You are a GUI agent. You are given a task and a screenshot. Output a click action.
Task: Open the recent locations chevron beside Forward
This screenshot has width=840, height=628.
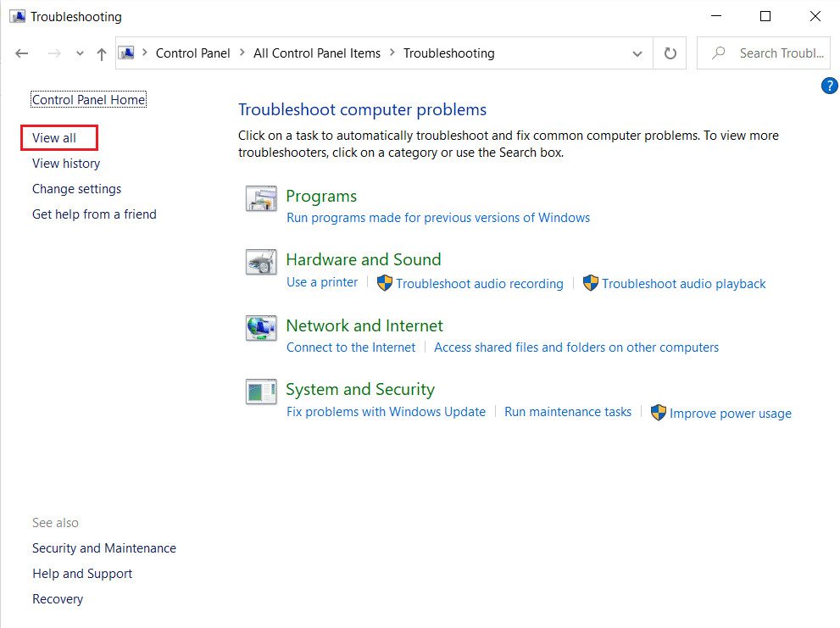click(x=79, y=53)
